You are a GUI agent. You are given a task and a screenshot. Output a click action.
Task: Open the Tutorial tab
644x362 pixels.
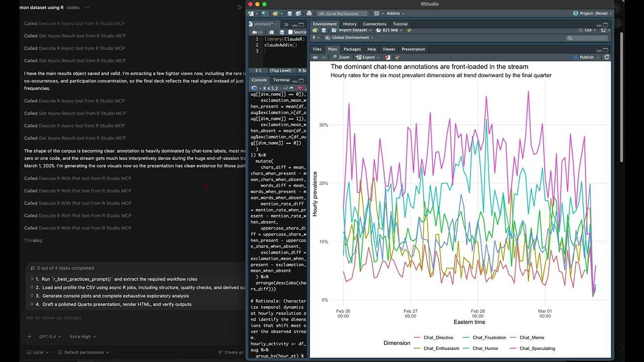pos(400,24)
